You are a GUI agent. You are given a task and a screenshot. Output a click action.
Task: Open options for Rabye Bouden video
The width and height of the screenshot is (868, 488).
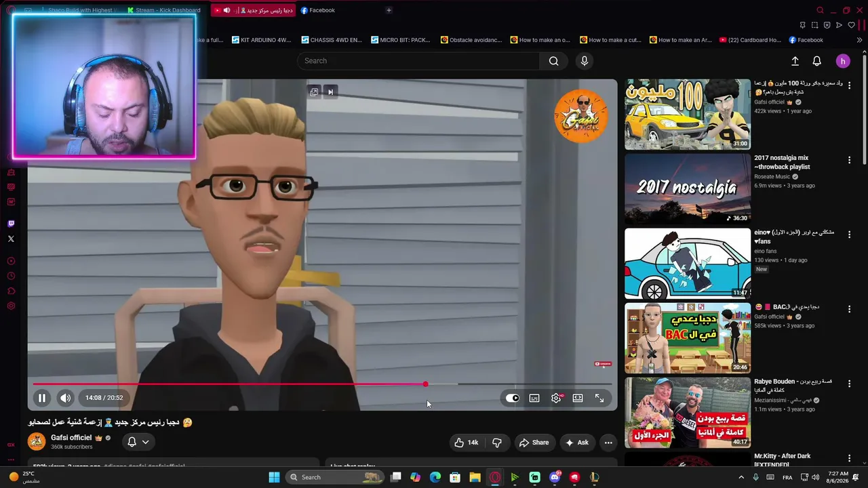(x=849, y=384)
